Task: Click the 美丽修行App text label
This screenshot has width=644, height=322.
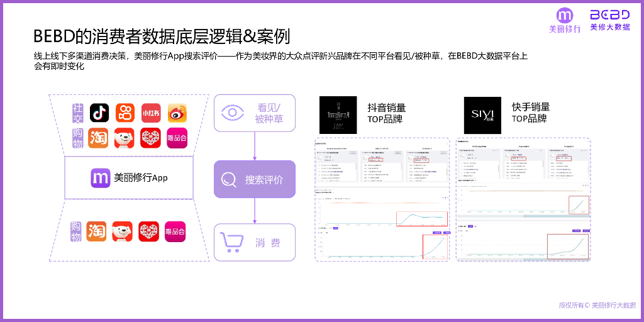Action: click(x=140, y=178)
